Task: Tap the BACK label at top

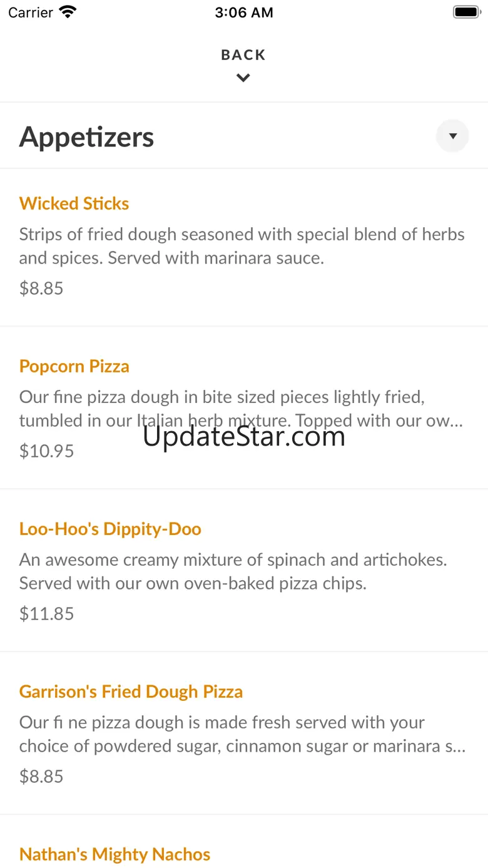Action: pos(243,55)
